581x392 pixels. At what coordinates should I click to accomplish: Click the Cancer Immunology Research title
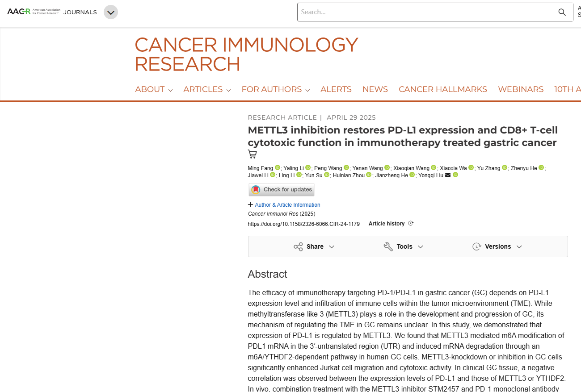[x=246, y=54]
